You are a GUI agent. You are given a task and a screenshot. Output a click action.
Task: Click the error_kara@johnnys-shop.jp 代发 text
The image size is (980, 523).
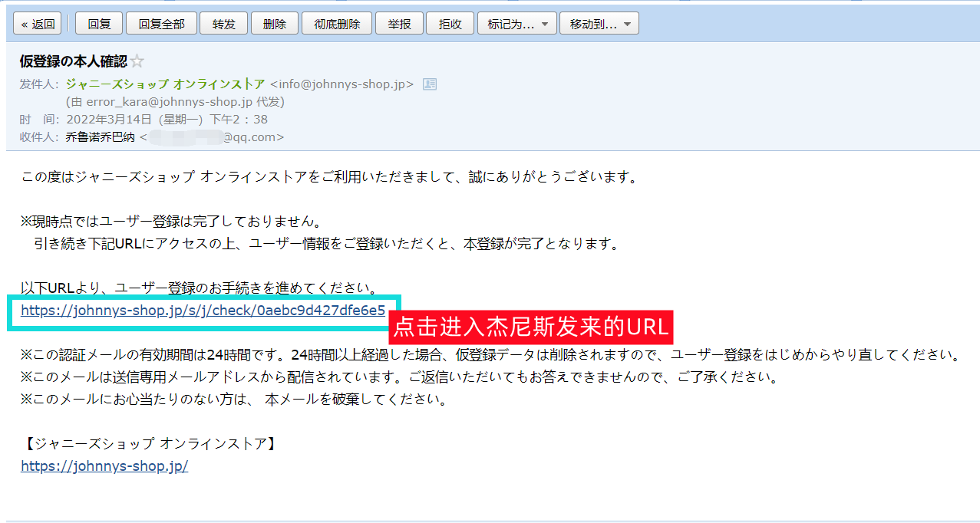point(175,102)
